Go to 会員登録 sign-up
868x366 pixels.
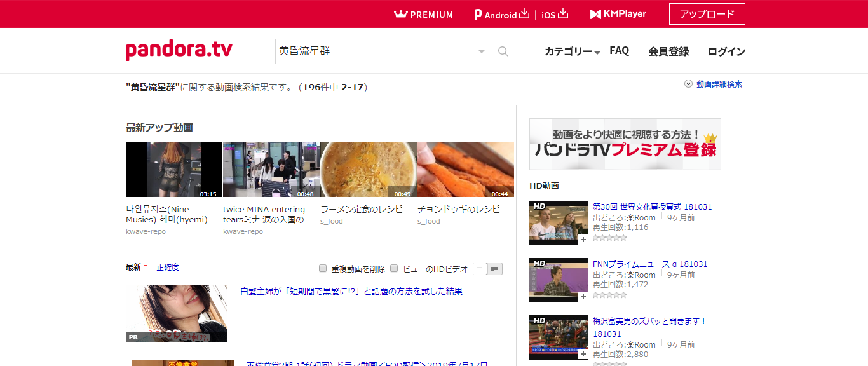coord(668,51)
